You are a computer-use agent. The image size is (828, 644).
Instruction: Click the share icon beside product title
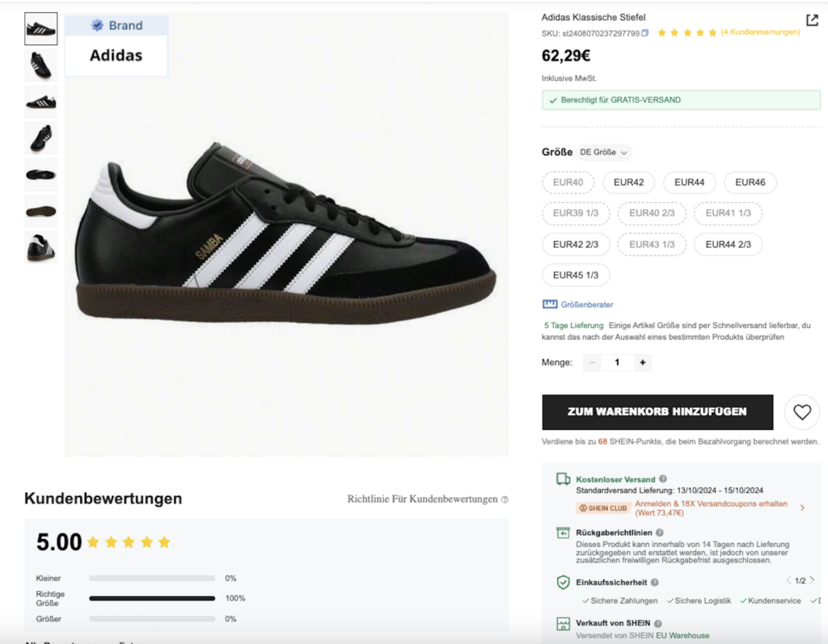[812, 20]
